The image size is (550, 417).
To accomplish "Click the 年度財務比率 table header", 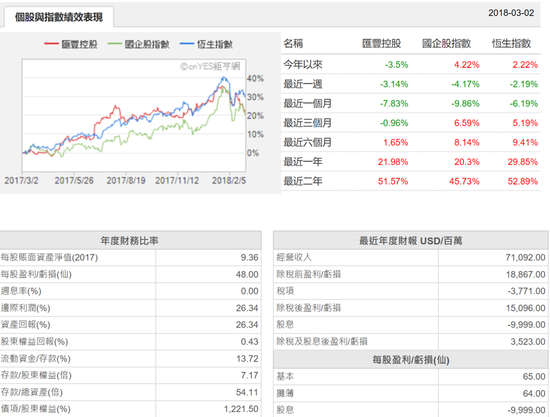I will (x=130, y=241).
